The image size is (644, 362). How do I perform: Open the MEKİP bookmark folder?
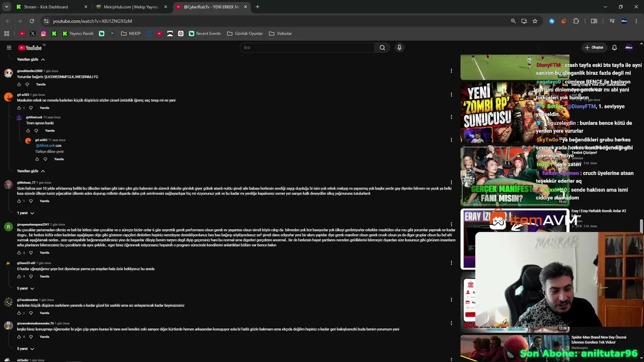click(x=131, y=34)
